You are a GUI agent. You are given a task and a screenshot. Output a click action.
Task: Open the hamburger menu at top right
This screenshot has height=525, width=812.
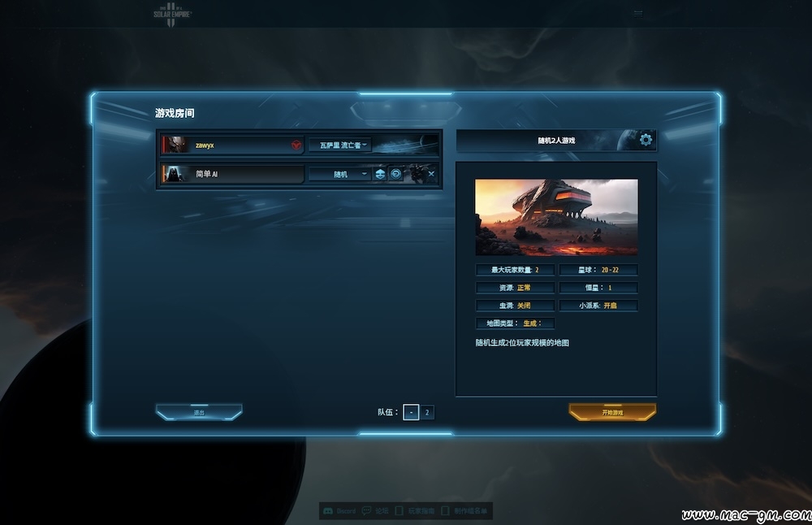638,14
